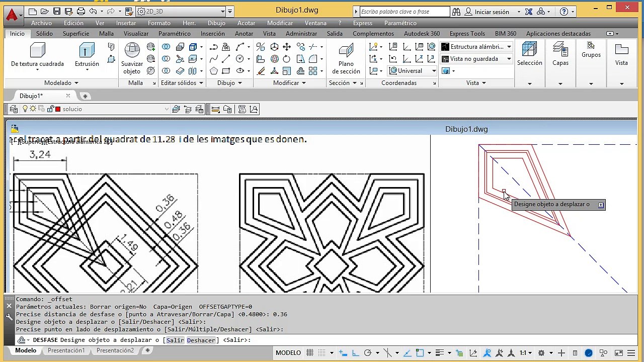This screenshot has height=362, width=644.
Task: Open the annotation scale 1:1 dropdown
Action: [x=526, y=353]
